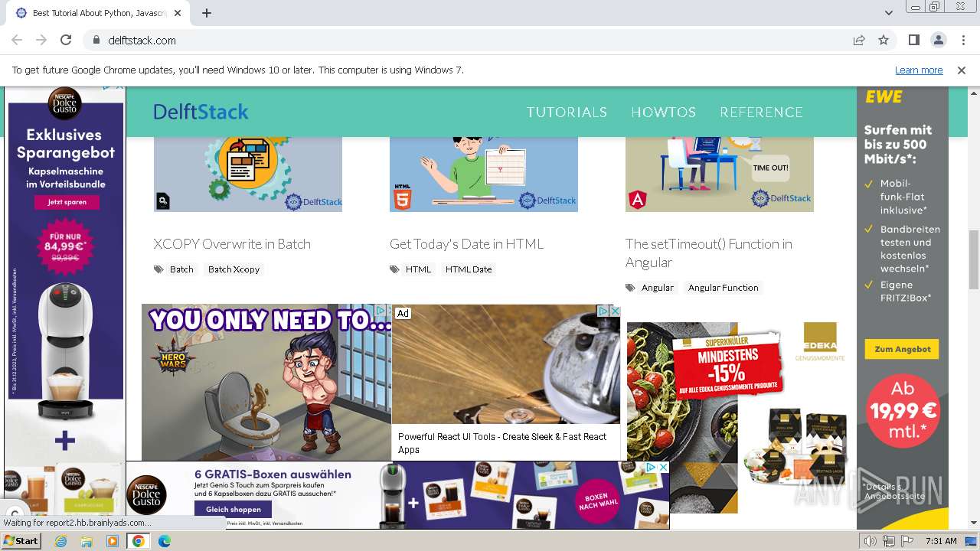Image resolution: width=980 pixels, height=551 pixels.
Task: Click the page vertical scrollbar thumb
Action: click(974, 259)
